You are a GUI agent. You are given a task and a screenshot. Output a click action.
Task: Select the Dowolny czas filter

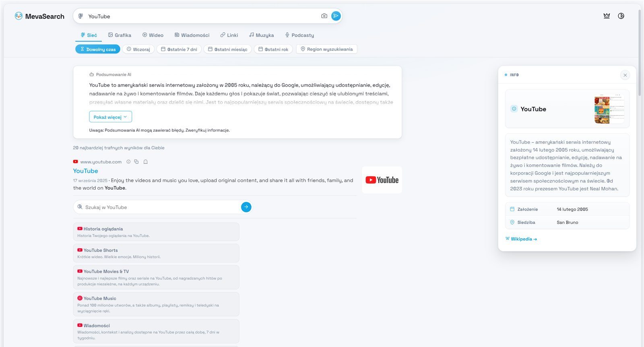click(98, 49)
